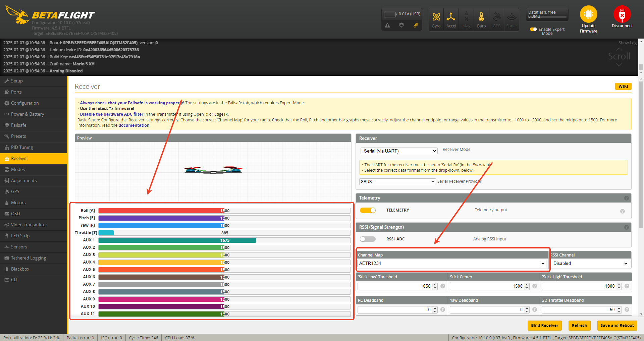Adjust 3D Throttle Deadband stepper

[x=619, y=309]
